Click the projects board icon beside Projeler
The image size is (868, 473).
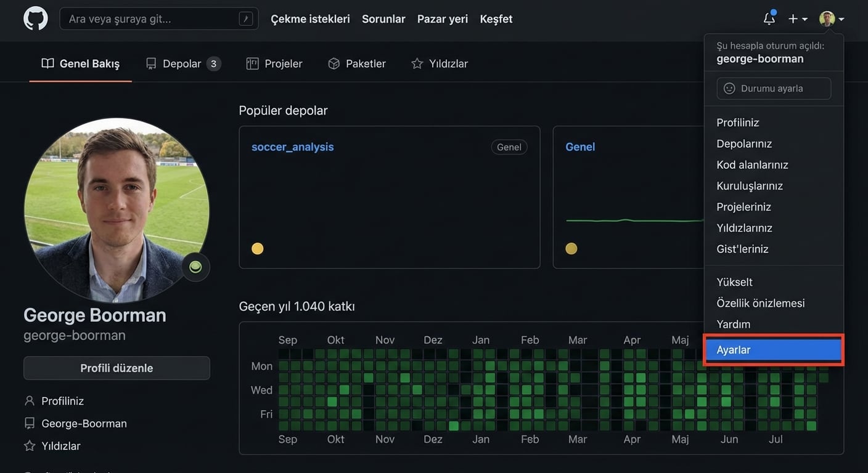click(252, 64)
